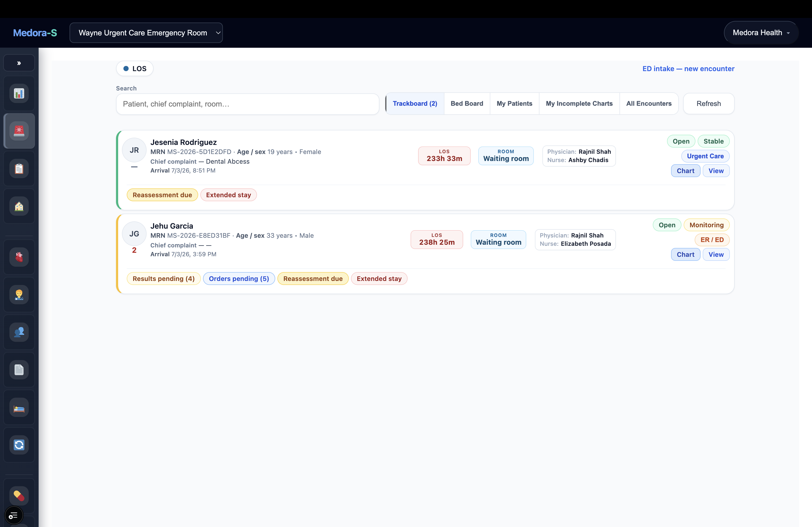Open the bar chart dashboard icon
The height and width of the screenshot is (527, 812).
coord(19,93)
